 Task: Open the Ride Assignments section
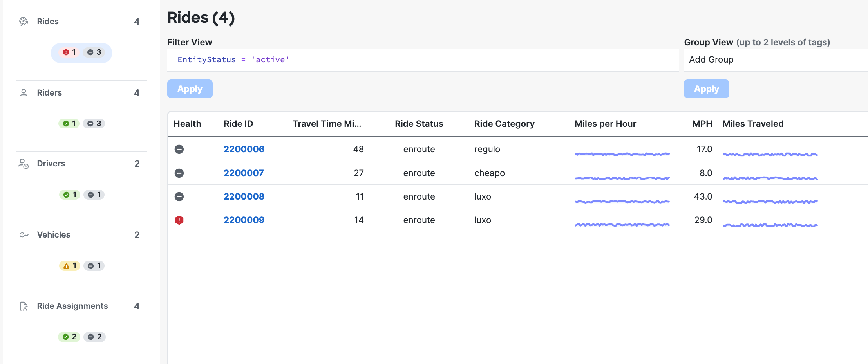72,306
